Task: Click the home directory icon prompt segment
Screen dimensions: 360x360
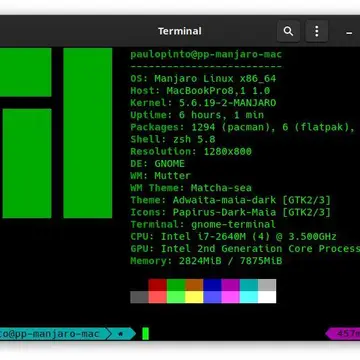Action: click(121, 333)
